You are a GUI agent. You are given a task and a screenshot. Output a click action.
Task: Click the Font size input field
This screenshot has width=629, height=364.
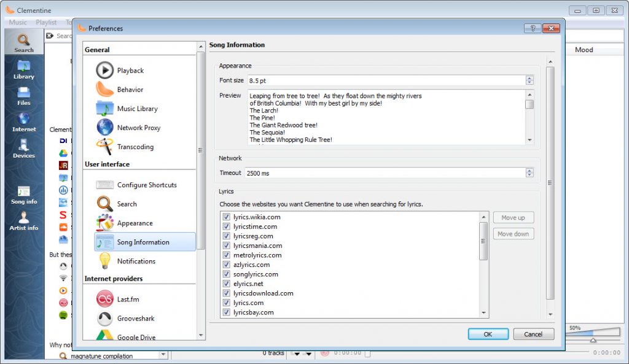pos(387,80)
